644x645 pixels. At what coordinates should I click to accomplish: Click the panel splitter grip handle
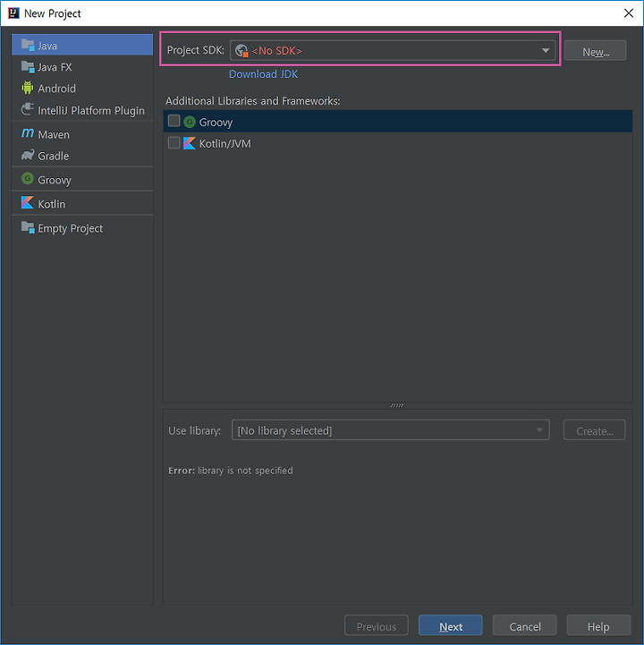(397, 405)
